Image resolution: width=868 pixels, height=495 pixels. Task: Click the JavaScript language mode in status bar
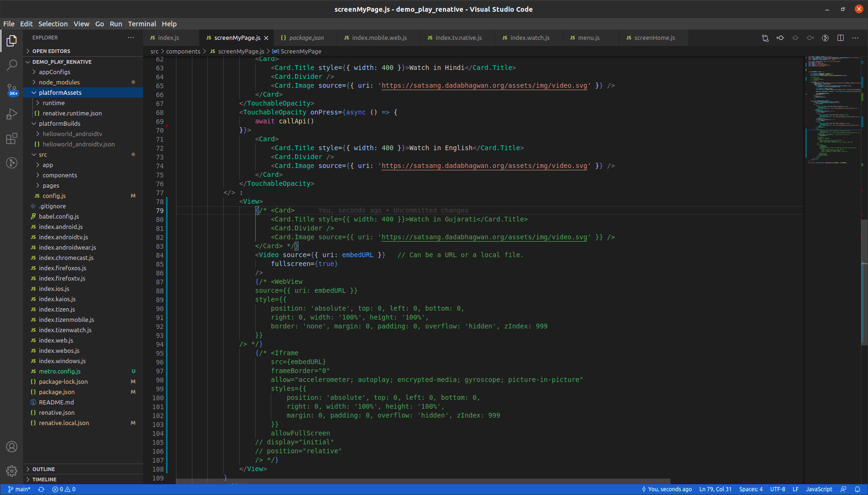tap(819, 489)
